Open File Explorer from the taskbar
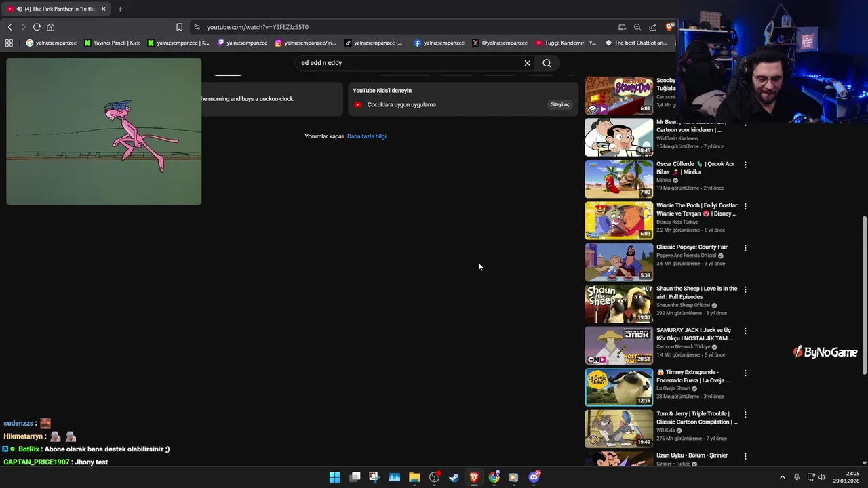The height and width of the screenshot is (488, 868). click(x=414, y=477)
